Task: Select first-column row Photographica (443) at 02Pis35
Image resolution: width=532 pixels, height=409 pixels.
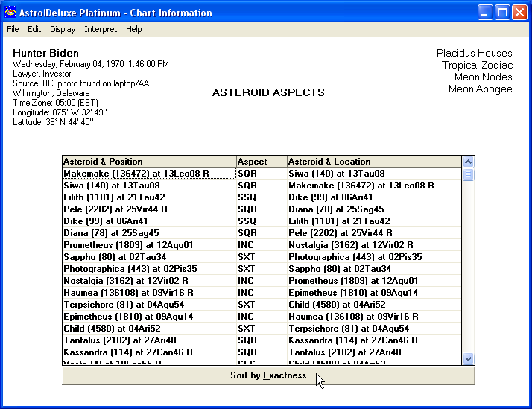Action: coord(149,269)
